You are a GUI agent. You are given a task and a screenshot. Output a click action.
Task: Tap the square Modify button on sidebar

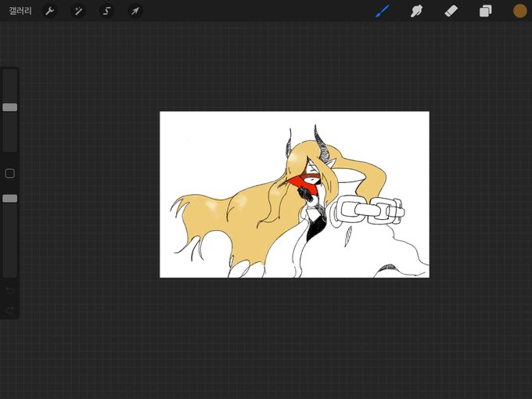tap(10, 174)
